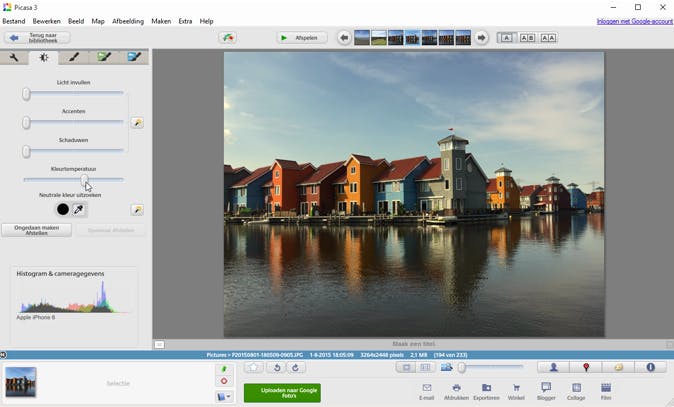The width and height of the screenshot is (674, 407).
Task: Pick neutral color with eyedropper
Action: 79,210
